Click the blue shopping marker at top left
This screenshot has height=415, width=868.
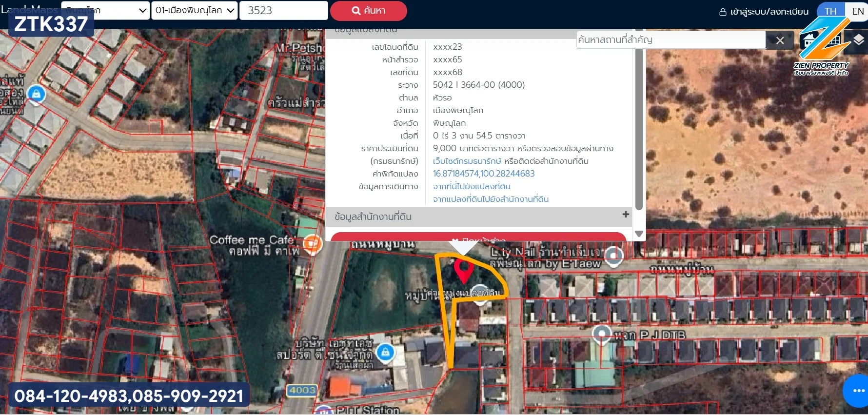(37, 93)
